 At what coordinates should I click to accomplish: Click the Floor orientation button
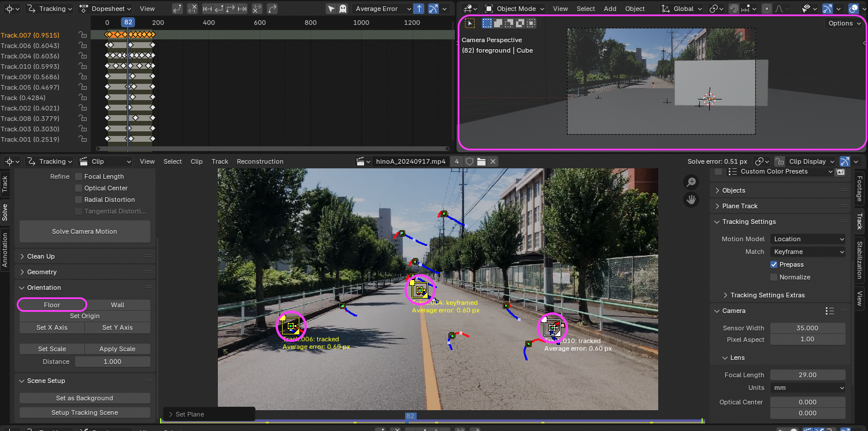52,305
